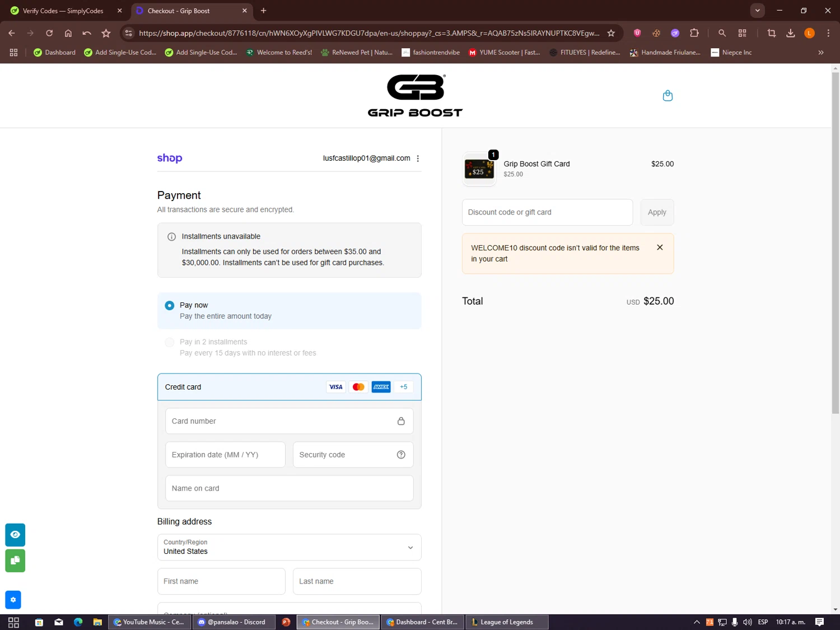Click the Card number input field
The height and width of the screenshot is (630, 840).
[x=289, y=421]
